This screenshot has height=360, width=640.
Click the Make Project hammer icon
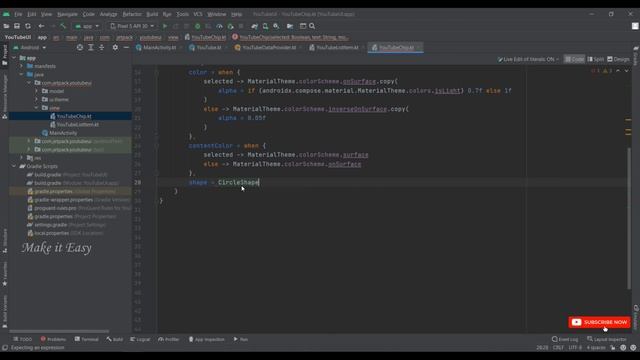tap(63, 26)
